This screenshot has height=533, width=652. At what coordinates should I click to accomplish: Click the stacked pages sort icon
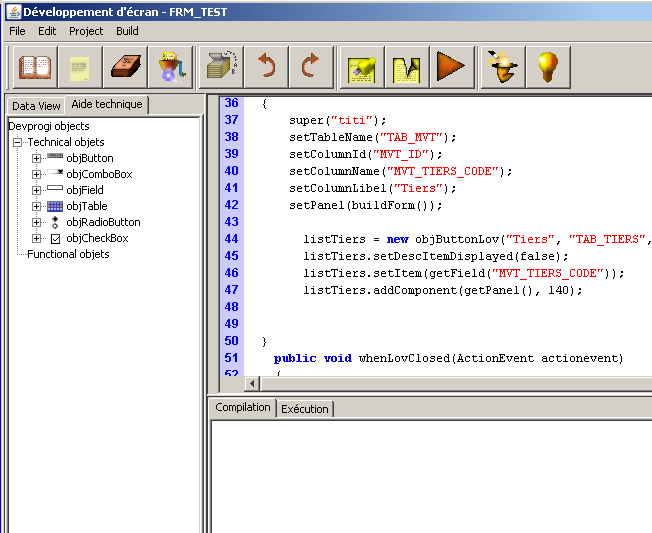(x=222, y=67)
